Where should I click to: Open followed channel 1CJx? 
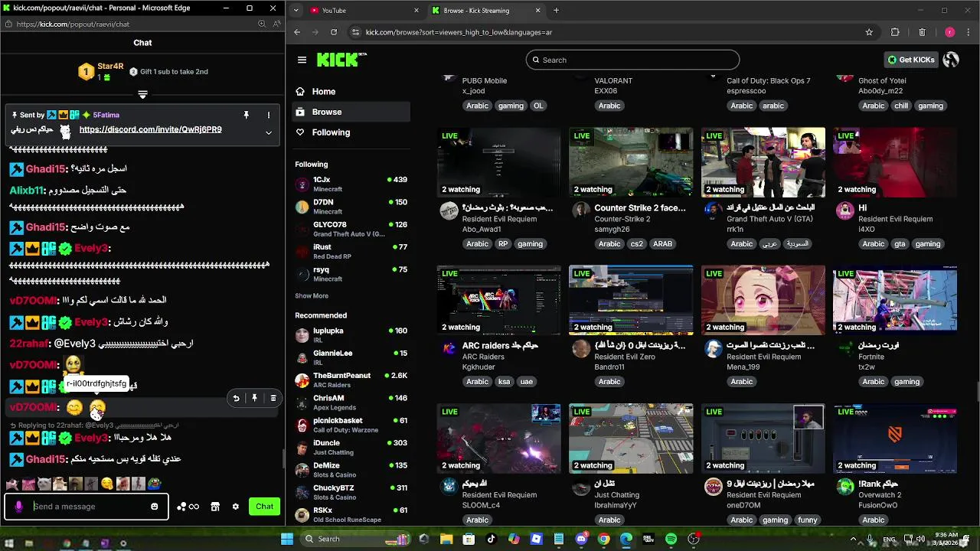tap(351, 184)
